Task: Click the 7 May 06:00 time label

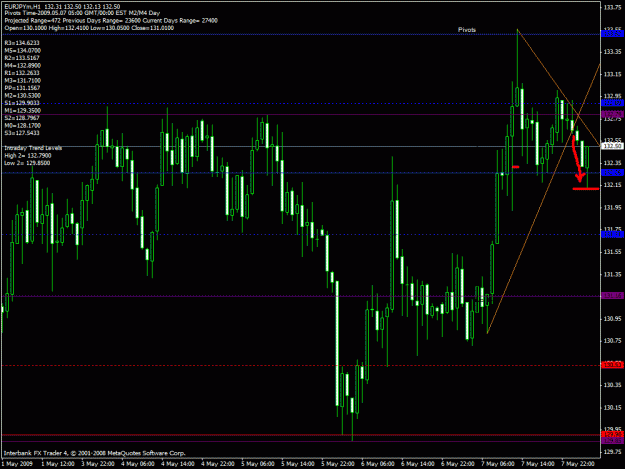Action: 498,464
